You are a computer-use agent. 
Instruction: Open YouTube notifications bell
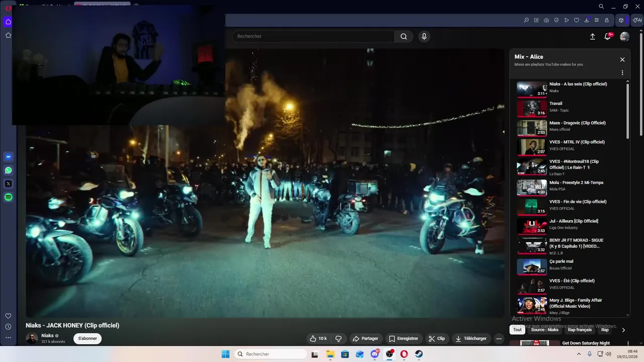tap(608, 36)
